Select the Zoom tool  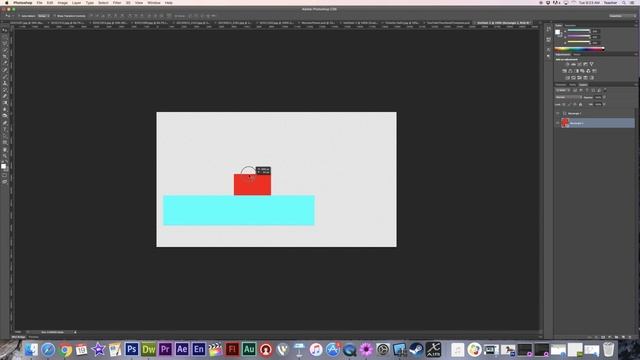pyautogui.click(x=5, y=156)
